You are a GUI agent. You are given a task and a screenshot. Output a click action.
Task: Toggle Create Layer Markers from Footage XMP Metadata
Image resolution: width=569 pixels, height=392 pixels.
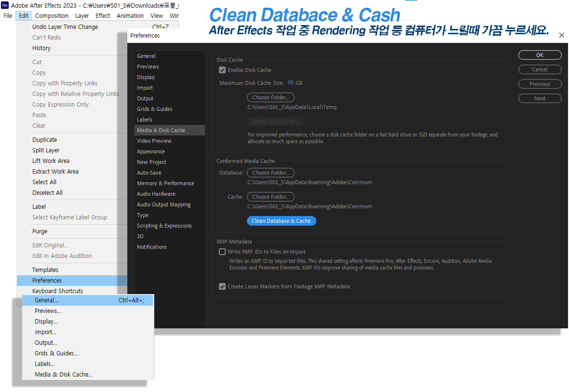pos(222,287)
